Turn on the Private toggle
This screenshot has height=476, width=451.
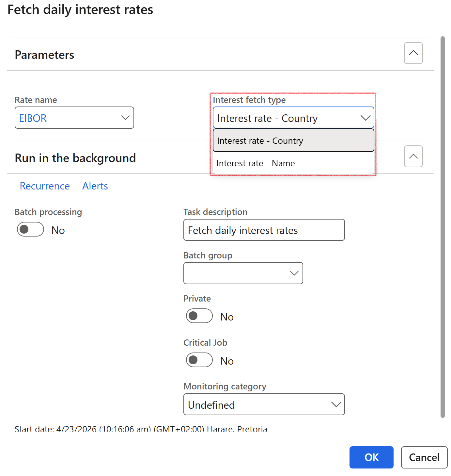coord(199,316)
